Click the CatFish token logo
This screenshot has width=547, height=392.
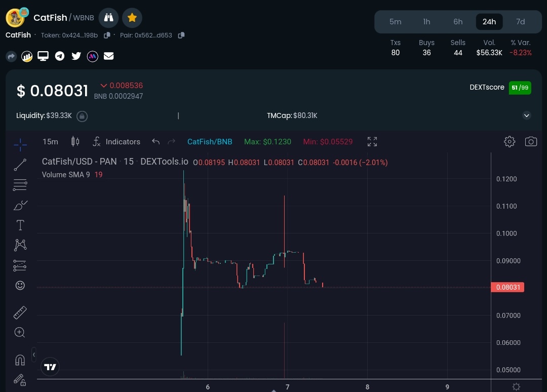15,18
